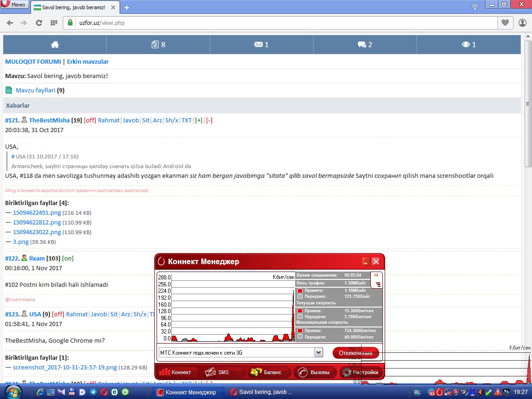The height and width of the screenshot is (399, 532).
Task: Toggle Передачи checkbox under Текущая скорость
Action: click(300, 317)
